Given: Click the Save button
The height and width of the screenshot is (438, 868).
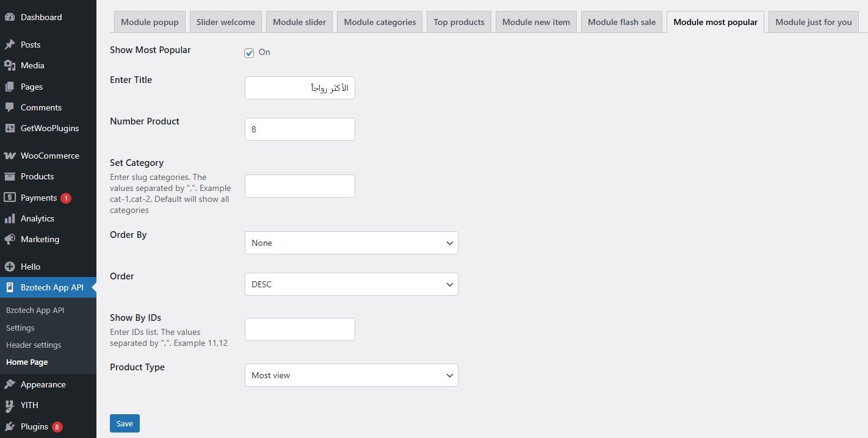Looking at the screenshot, I should [x=125, y=423].
